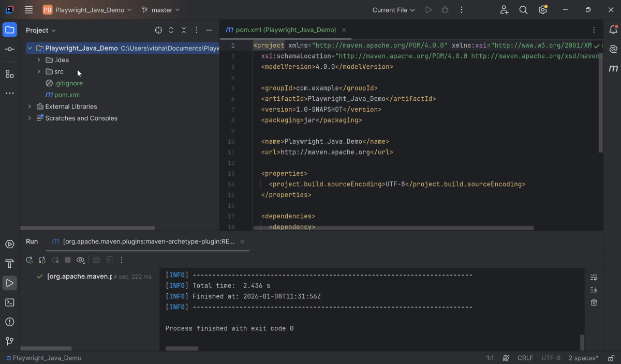Open the master branch dropdown

tap(161, 10)
